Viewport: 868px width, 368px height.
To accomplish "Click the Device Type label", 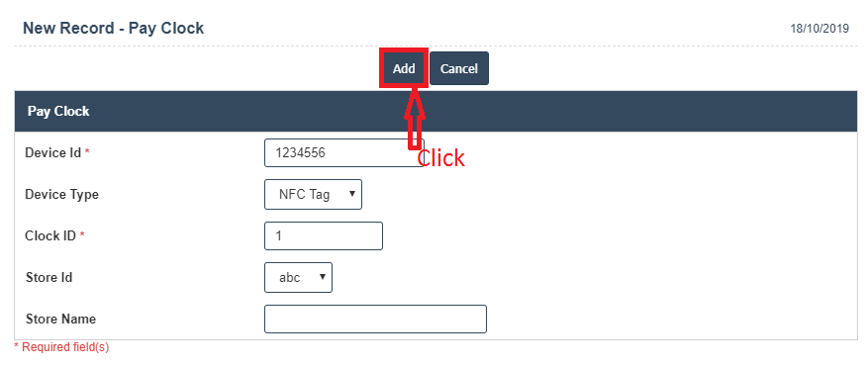I will [x=62, y=195].
